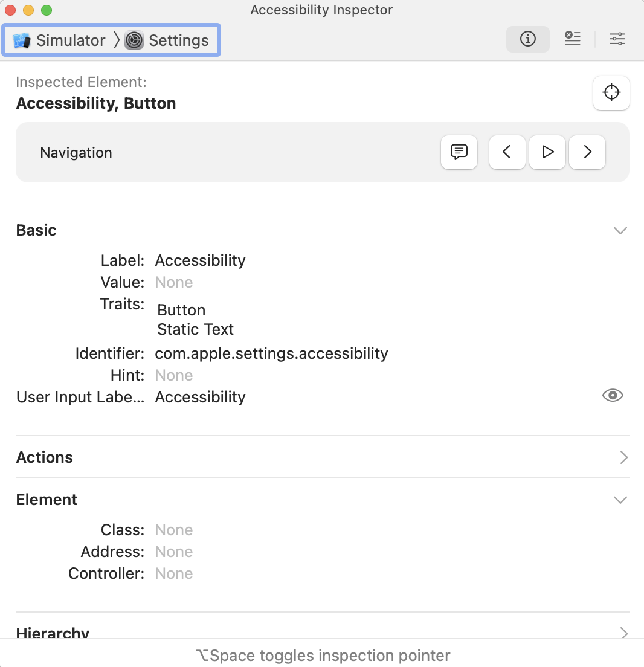Open the Simulator Settings target selector
The width and height of the screenshot is (644, 667).
111,40
